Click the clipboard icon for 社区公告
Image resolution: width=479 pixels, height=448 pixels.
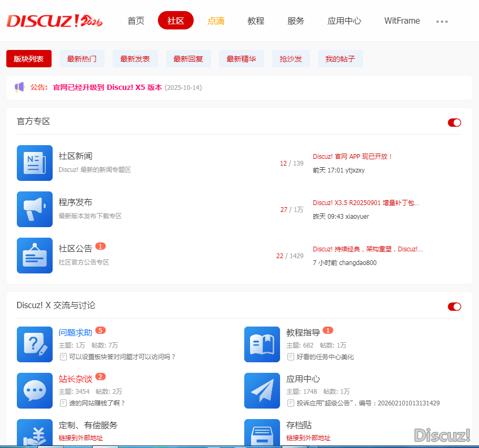point(35,256)
